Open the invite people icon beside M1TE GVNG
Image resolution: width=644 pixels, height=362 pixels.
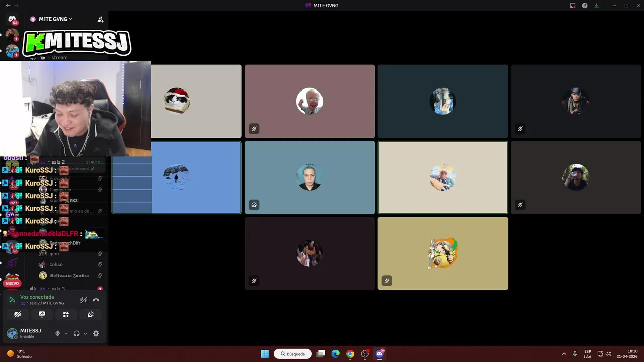click(100, 19)
